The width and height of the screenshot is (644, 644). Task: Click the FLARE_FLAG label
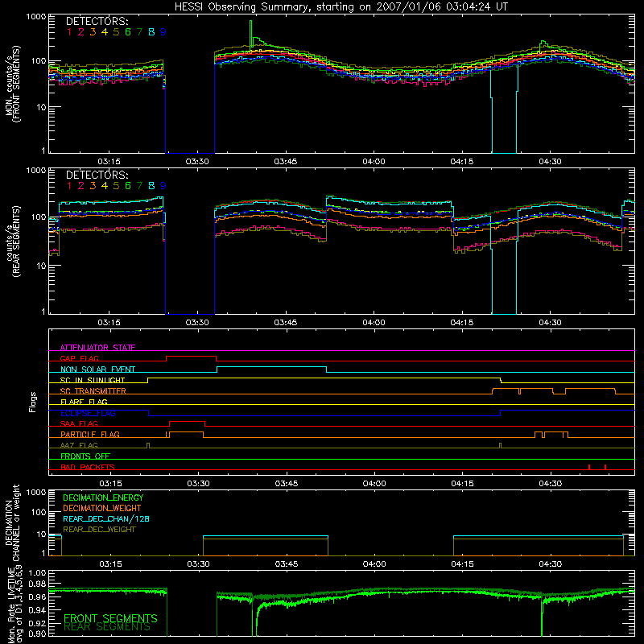84,402
